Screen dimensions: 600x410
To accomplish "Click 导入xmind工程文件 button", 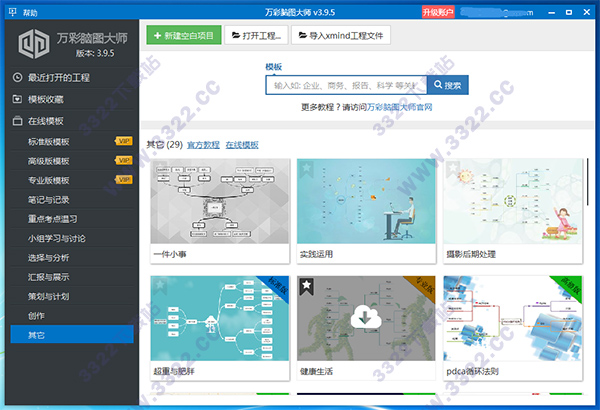I will click(x=341, y=35).
